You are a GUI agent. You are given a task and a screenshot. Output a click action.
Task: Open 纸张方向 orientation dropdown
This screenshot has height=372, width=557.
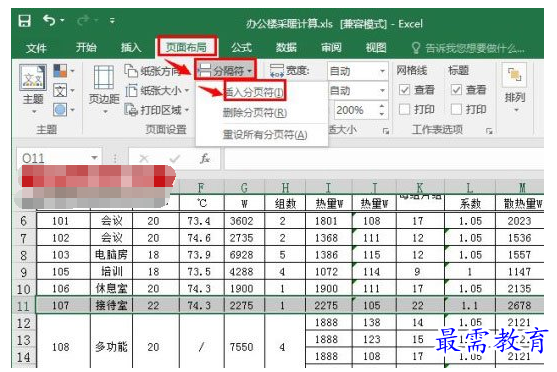pyautogui.click(x=156, y=71)
